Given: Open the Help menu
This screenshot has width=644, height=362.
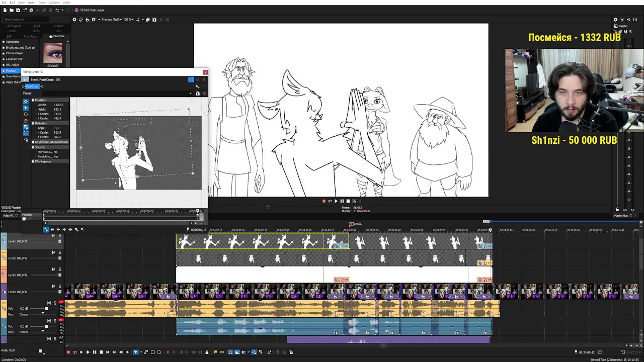Looking at the screenshot, I should tap(66, 3).
